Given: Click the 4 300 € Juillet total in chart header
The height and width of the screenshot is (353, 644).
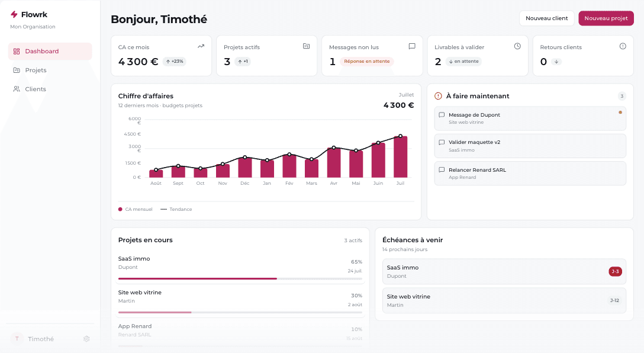Looking at the screenshot, I should (398, 105).
